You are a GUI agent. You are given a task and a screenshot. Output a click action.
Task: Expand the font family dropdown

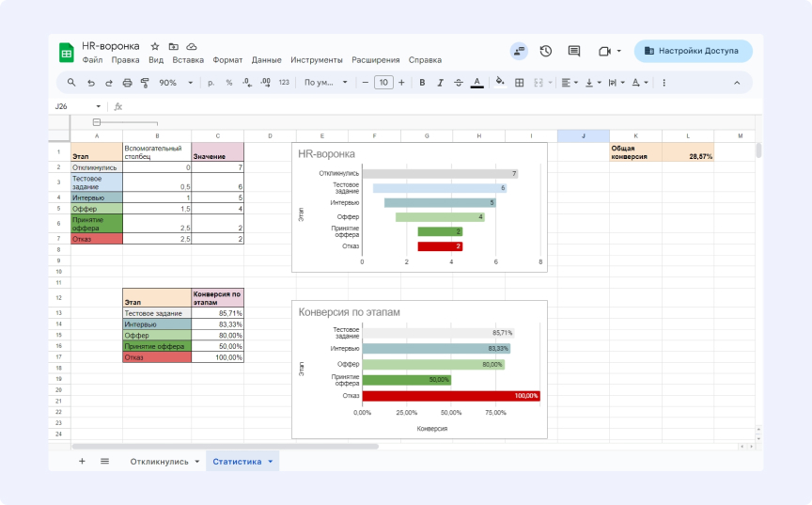tap(325, 83)
